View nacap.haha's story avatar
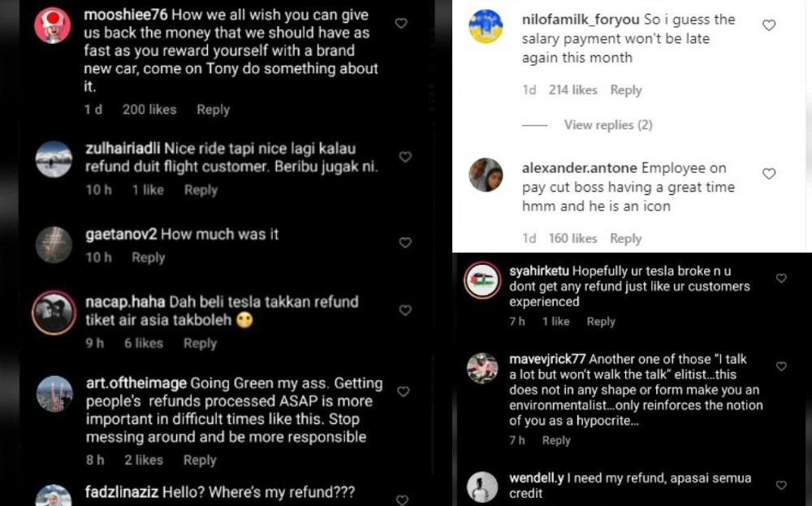Screen dimensions: 812x506 tap(54, 312)
